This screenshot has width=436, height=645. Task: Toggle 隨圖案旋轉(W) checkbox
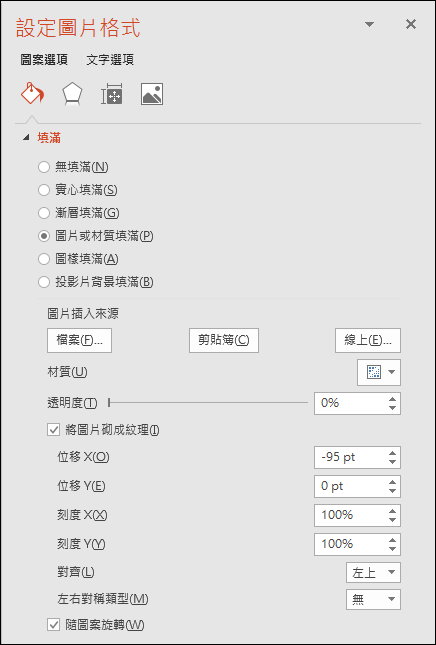pyautogui.click(x=54, y=625)
